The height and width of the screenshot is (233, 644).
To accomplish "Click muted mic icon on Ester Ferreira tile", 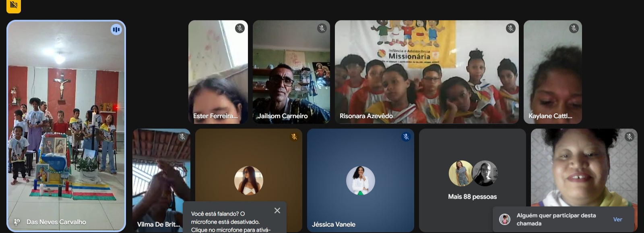I will [240, 28].
